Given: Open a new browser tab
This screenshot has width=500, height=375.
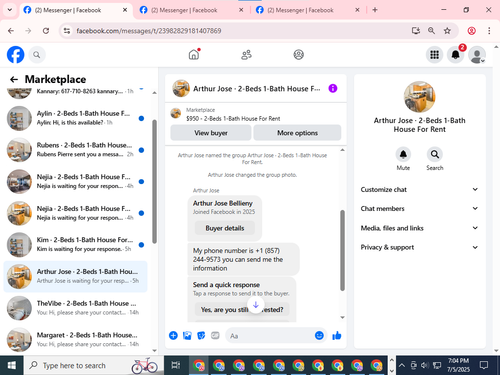Looking at the screenshot, I should pos(375,10).
